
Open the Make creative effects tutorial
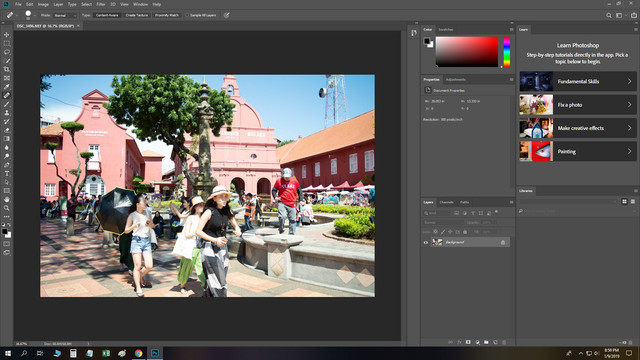pyautogui.click(x=578, y=128)
